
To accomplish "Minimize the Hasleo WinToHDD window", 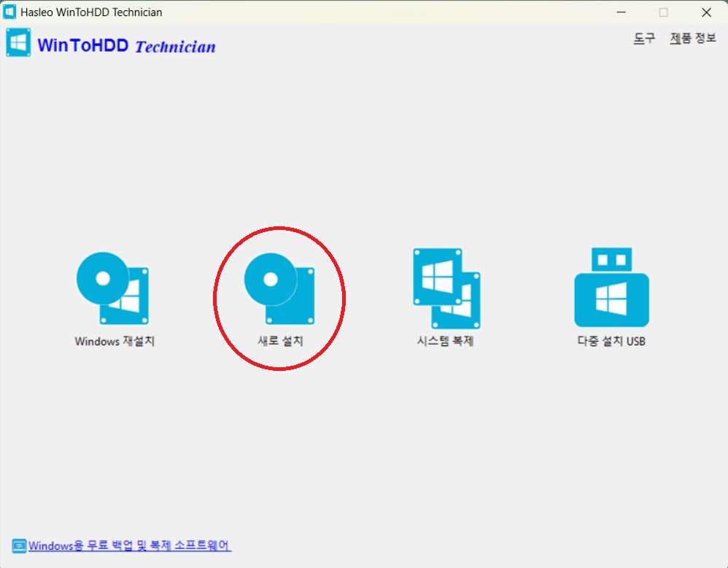I will [x=621, y=12].
